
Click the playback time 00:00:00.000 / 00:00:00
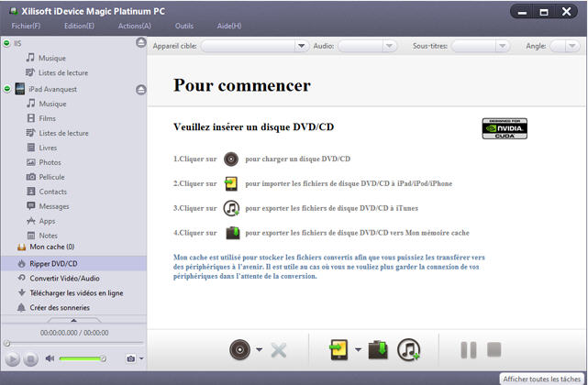[x=74, y=333]
